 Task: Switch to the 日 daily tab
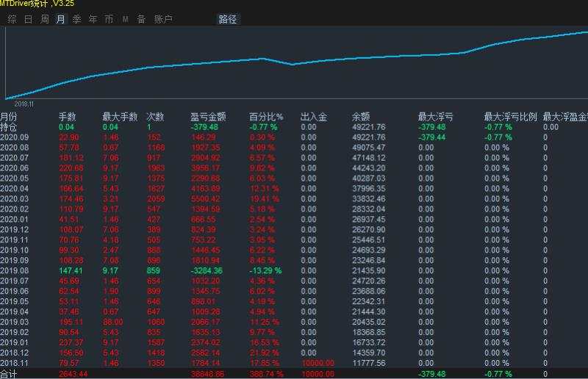click(29, 19)
